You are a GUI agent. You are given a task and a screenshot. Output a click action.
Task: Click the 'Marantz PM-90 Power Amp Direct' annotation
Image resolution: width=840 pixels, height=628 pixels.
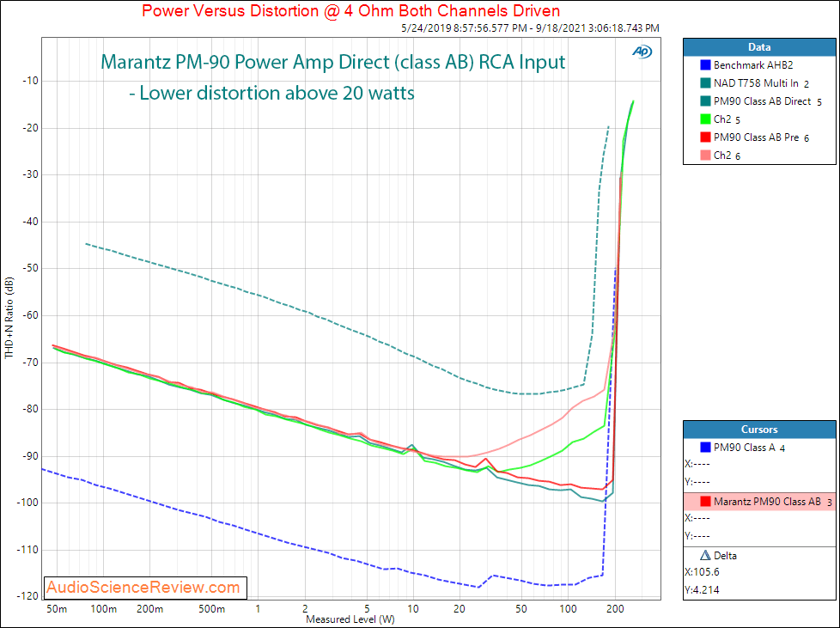tap(332, 62)
